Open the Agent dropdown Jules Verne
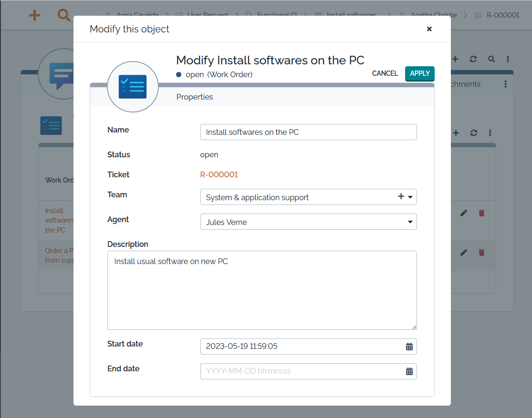The image size is (532, 418). coord(308,222)
